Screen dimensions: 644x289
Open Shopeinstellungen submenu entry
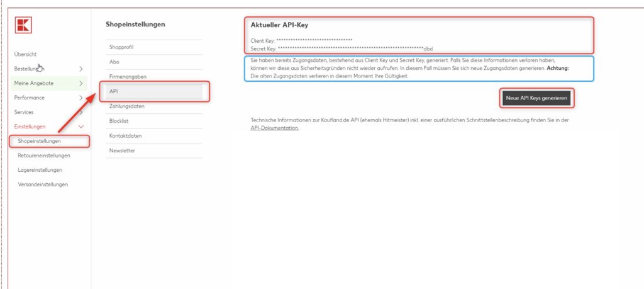pos(40,141)
